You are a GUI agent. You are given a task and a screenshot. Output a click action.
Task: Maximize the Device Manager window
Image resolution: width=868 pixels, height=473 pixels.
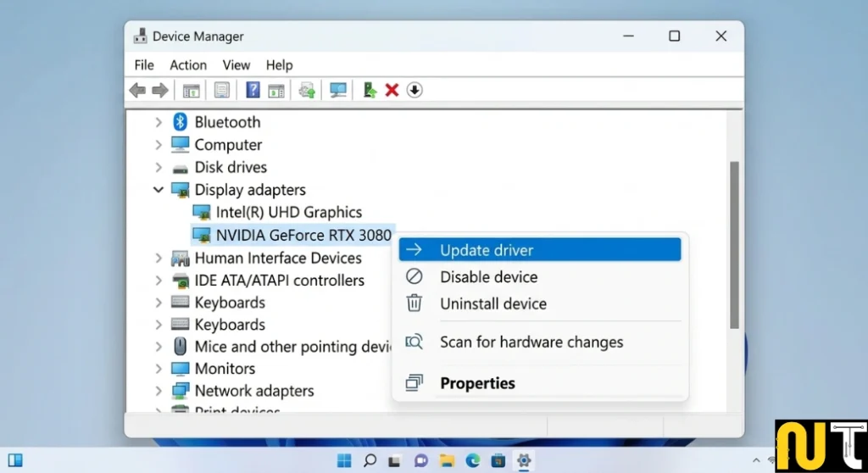[x=674, y=36]
